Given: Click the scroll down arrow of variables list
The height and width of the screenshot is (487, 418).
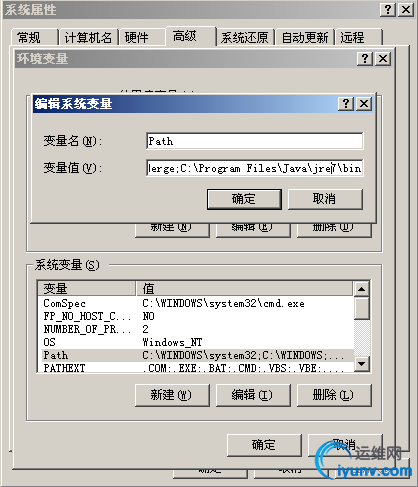Looking at the screenshot, I should coord(362,363).
